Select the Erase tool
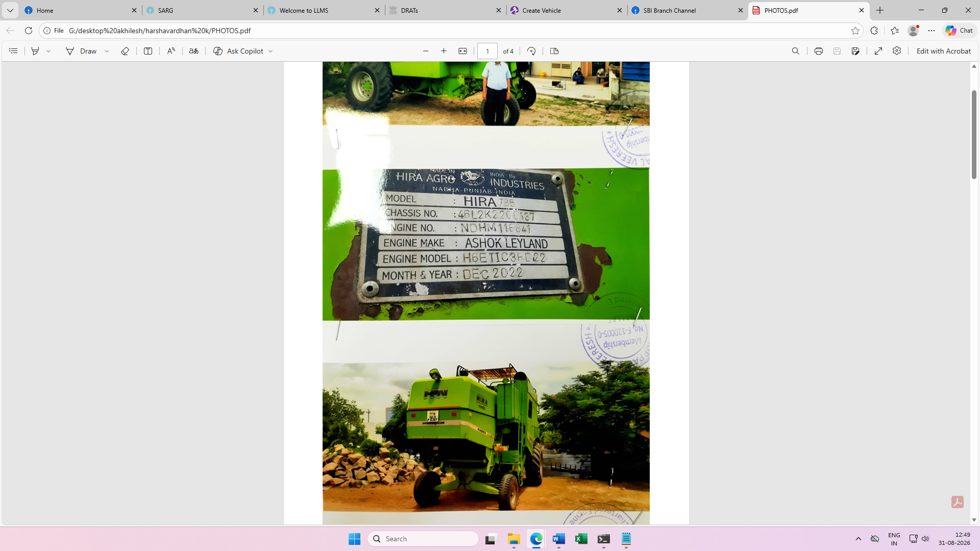 click(x=125, y=51)
